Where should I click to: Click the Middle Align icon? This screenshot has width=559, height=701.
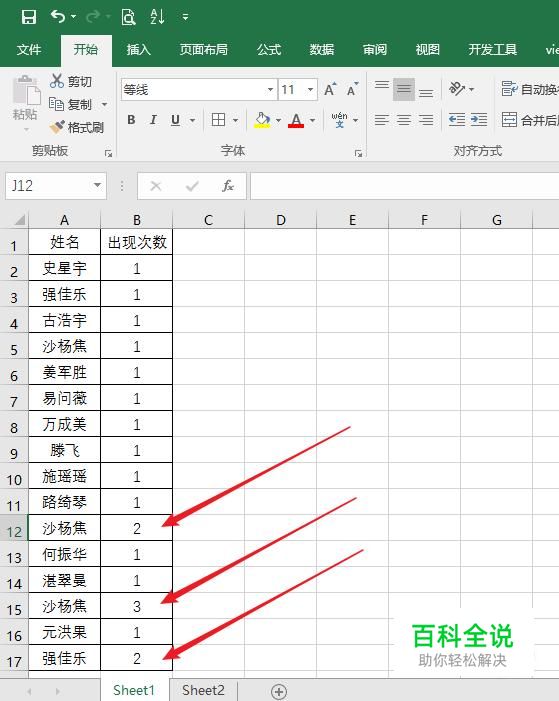[x=404, y=89]
